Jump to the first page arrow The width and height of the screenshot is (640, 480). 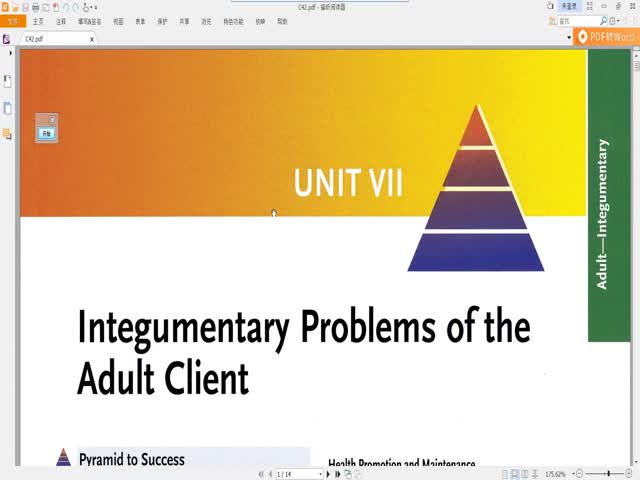click(261, 473)
